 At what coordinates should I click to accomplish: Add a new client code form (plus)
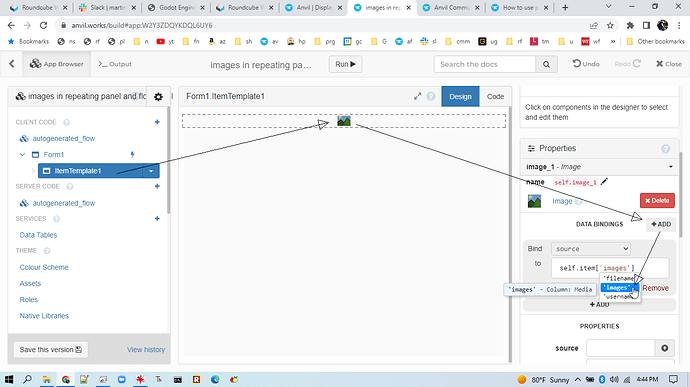click(157, 122)
